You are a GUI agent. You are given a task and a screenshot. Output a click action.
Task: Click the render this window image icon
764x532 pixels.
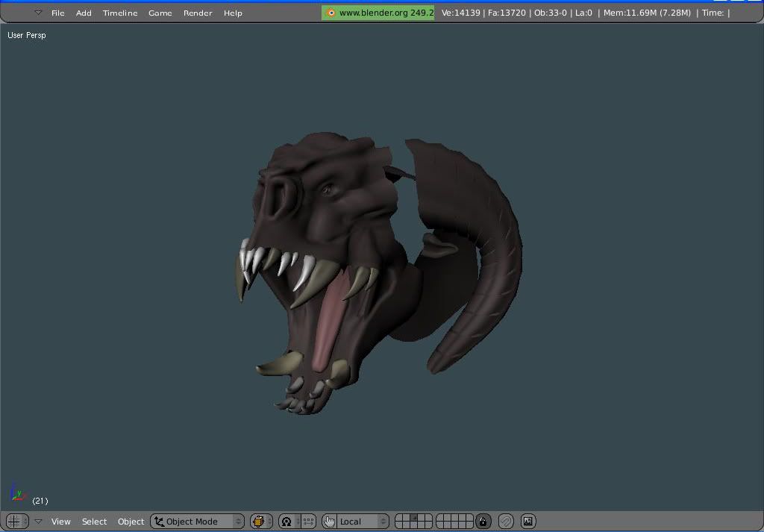click(x=527, y=522)
